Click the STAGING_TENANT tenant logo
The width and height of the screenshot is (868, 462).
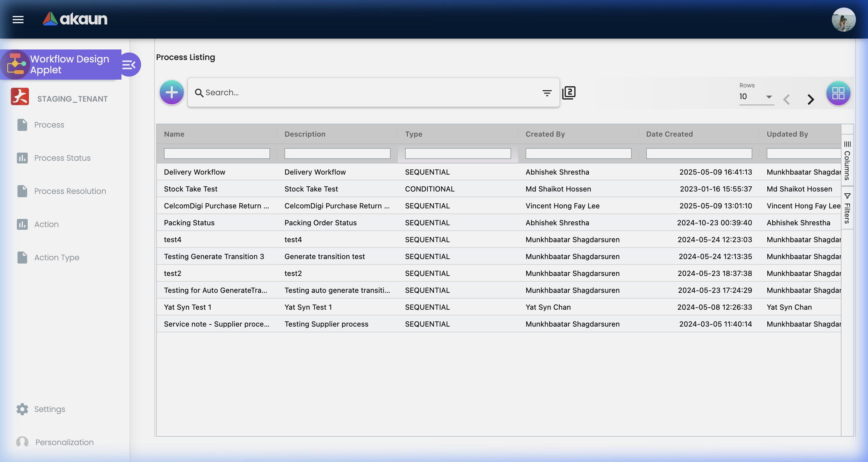coord(20,97)
